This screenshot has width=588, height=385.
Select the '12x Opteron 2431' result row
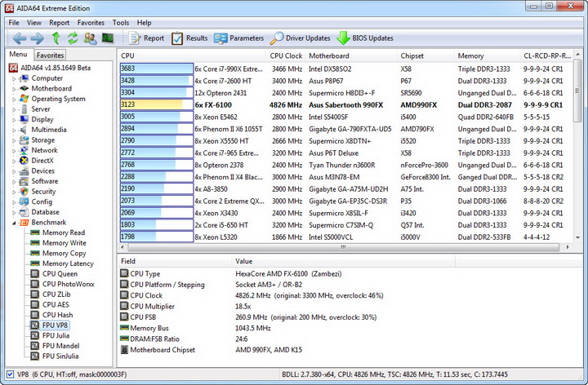(x=345, y=93)
